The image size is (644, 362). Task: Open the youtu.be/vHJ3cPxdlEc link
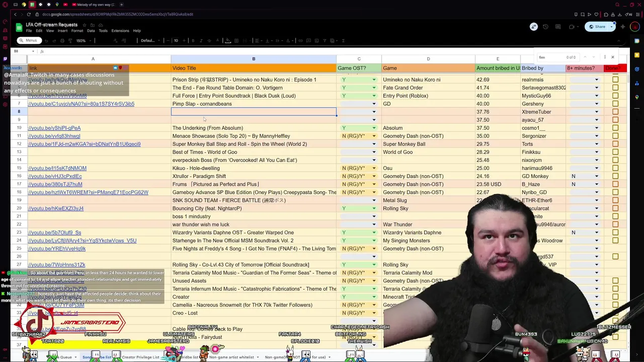point(55,176)
